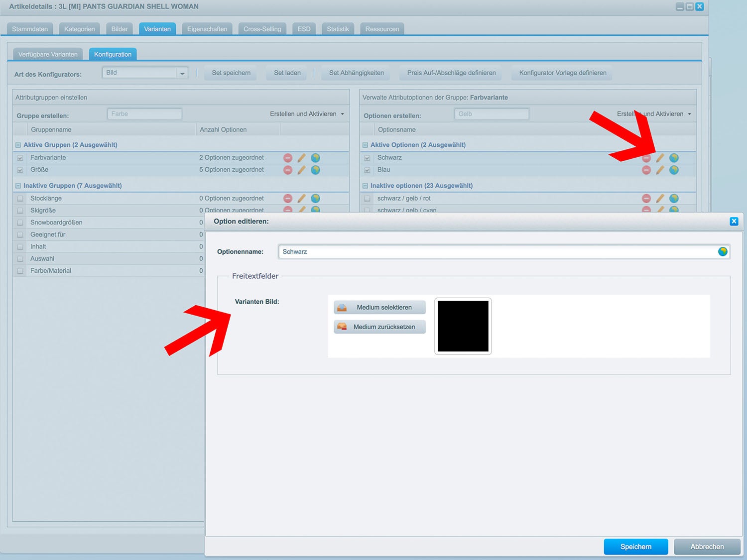Switch to the Kategorien tab
The width and height of the screenshot is (747, 560).
[80, 29]
